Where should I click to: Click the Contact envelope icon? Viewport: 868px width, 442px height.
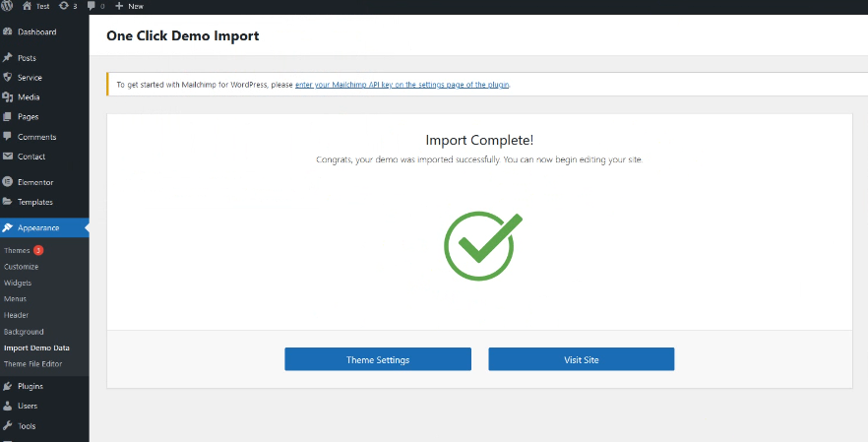[7, 157]
